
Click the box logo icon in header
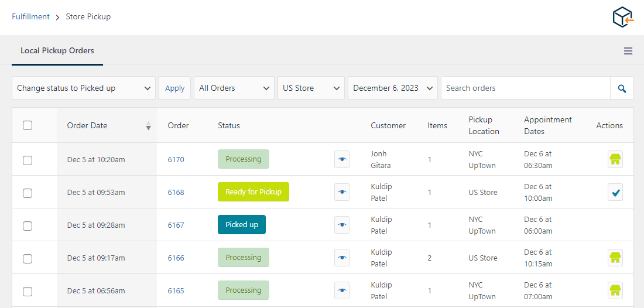624,17
